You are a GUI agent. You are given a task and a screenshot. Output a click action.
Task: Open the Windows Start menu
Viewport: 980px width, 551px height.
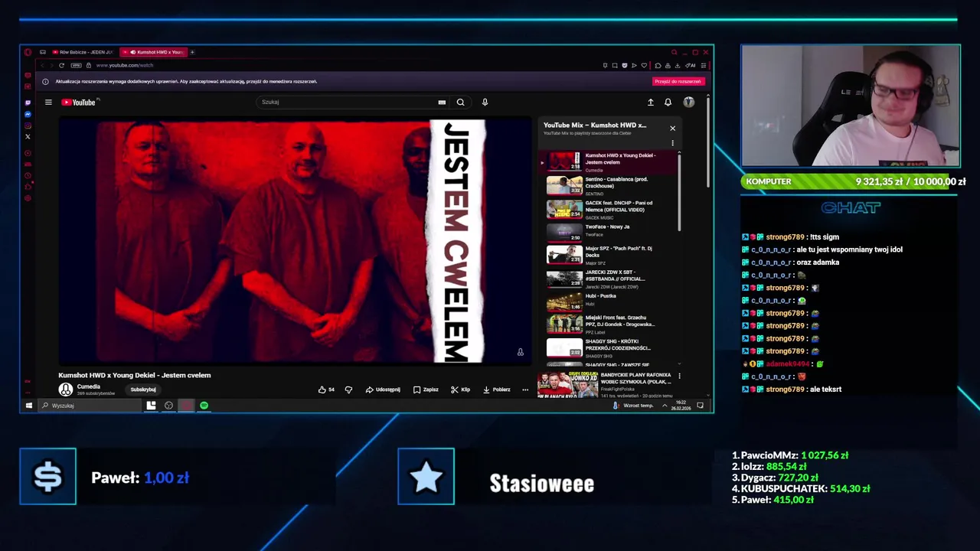tap(29, 406)
